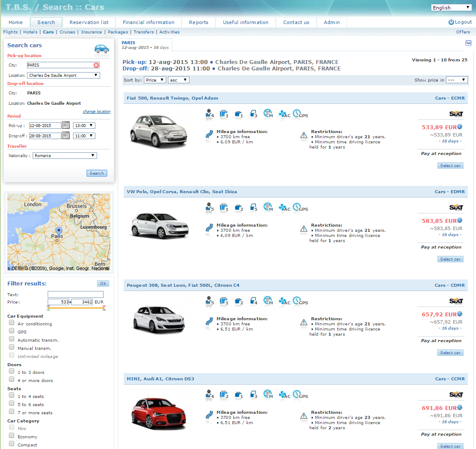Expand the Nationality Romania dropdown
Viewport: 476px width, 449px height.
click(65, 156)
